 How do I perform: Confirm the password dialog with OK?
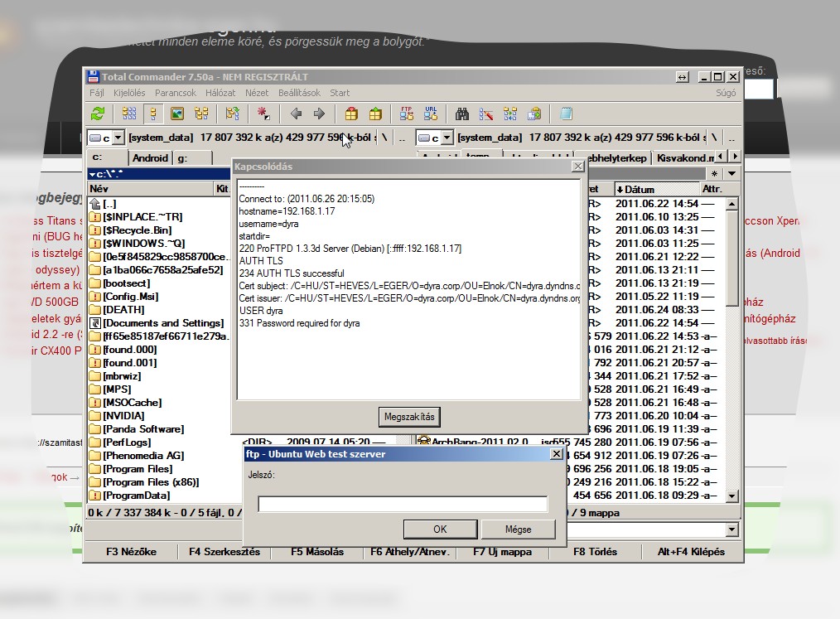440,530
